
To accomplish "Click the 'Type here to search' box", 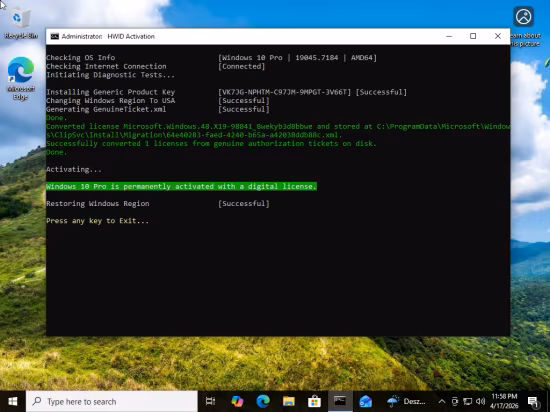I will (x=112, y=401).
